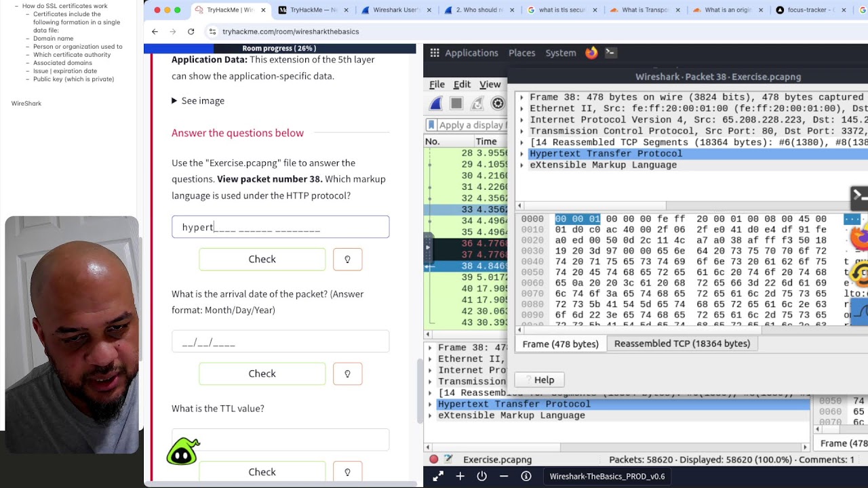Select packet 36 in packet list
The image size is (868, 488).
[x=467, y=243]
